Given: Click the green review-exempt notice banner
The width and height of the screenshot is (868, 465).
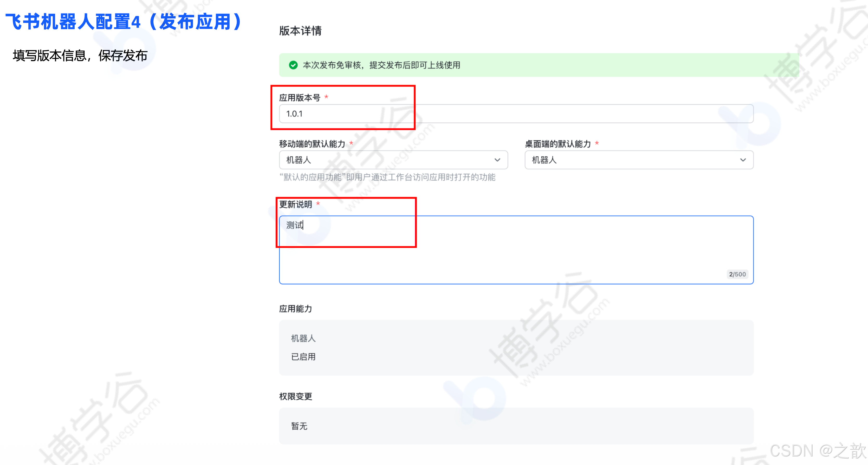Looking at the screenshot, I should [x=539, y=65].
